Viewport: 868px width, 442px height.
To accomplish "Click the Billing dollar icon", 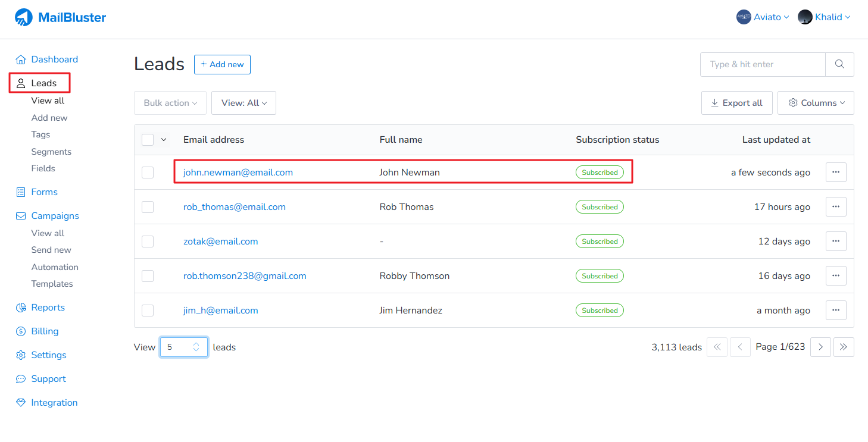I will 21,331.
